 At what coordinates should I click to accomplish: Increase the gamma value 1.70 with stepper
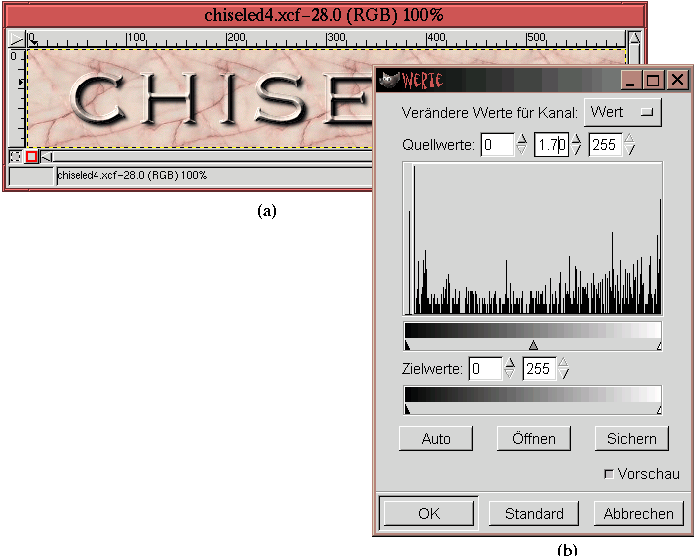576,139
